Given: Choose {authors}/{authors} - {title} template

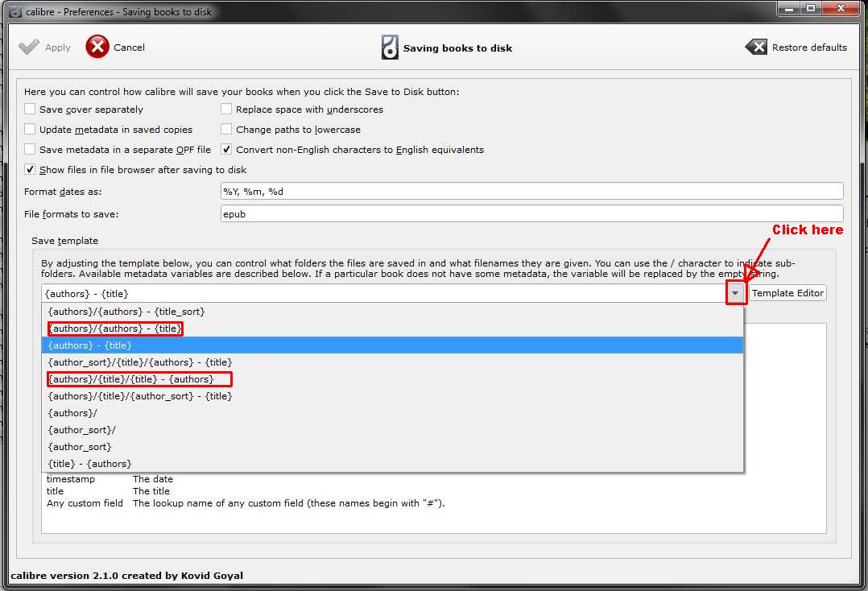Looking at the screenshot, I should click(x=392, y=329).
